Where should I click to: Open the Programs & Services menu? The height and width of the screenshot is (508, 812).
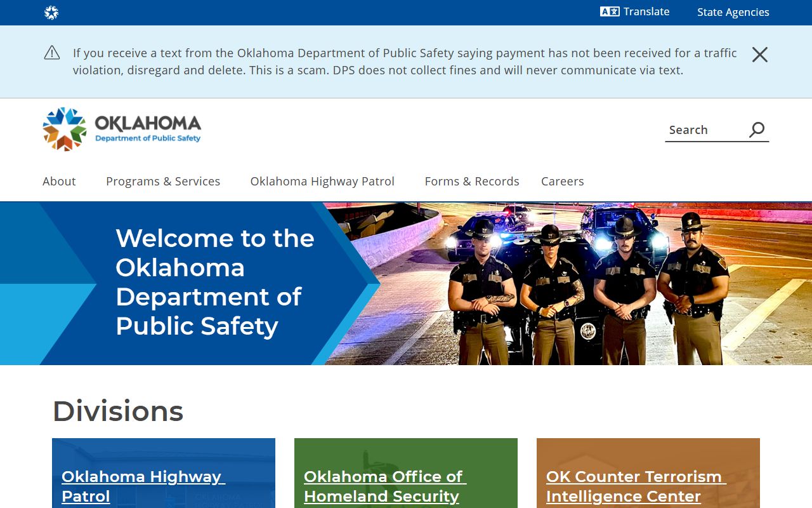click(x=163, y=181)
